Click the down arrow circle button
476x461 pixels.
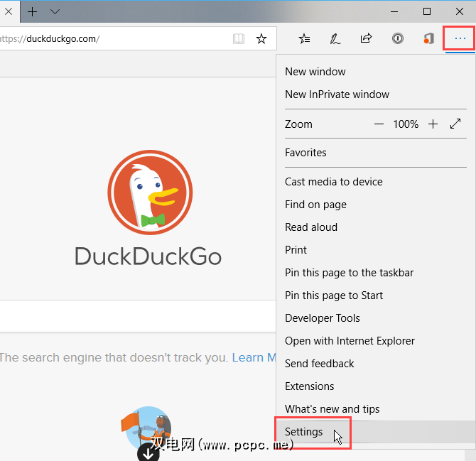[148, 452]
